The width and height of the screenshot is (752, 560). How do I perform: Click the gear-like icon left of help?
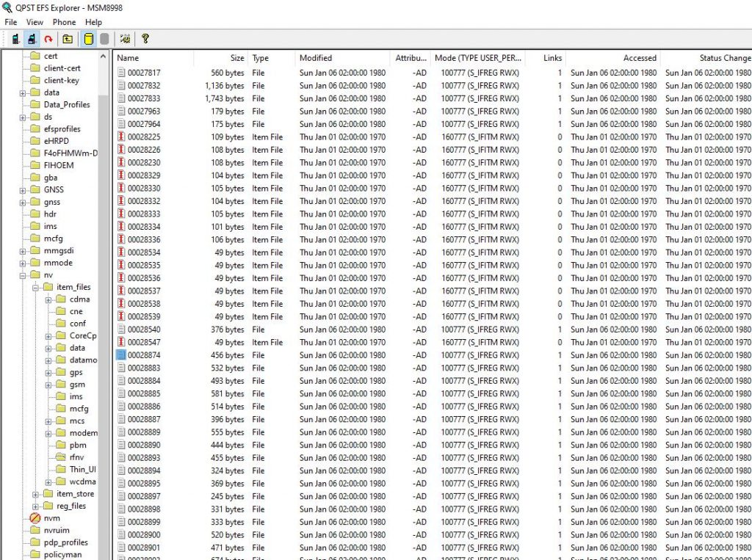point(125,39)
